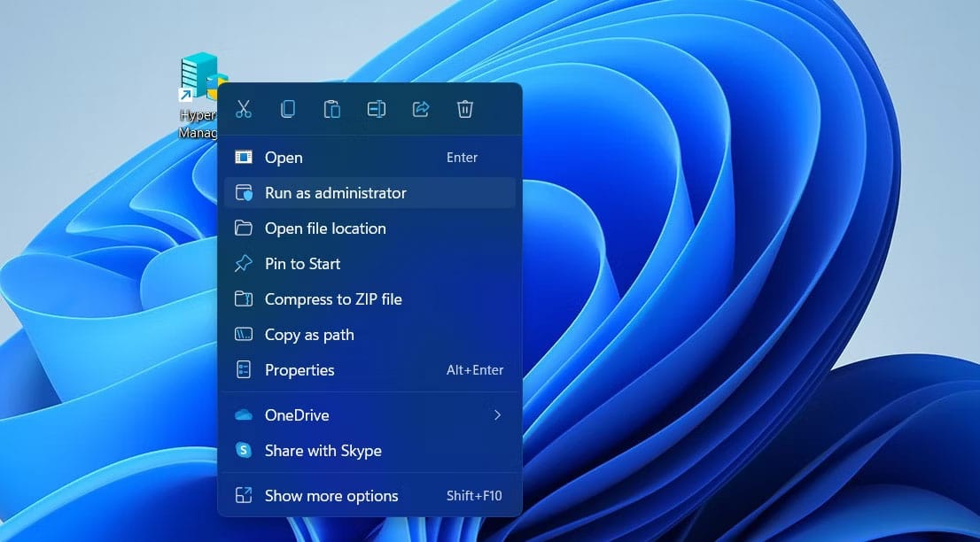Click the Cut scissors icon

[x=243, y=109]
